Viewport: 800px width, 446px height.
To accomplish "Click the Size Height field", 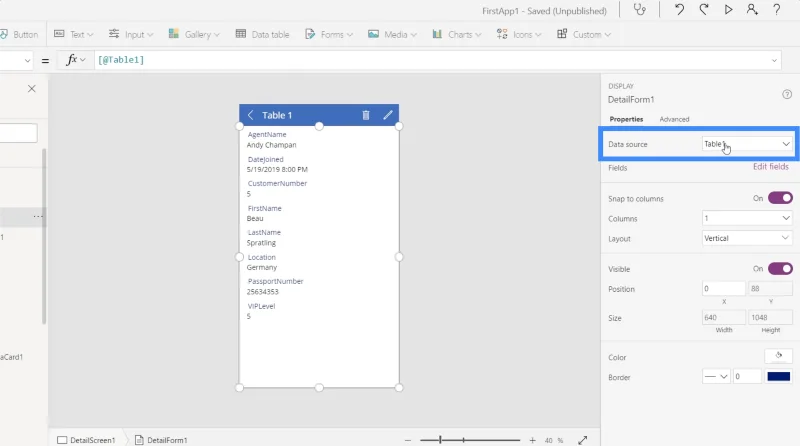I will pyautogui.click(x=770, y=317).
